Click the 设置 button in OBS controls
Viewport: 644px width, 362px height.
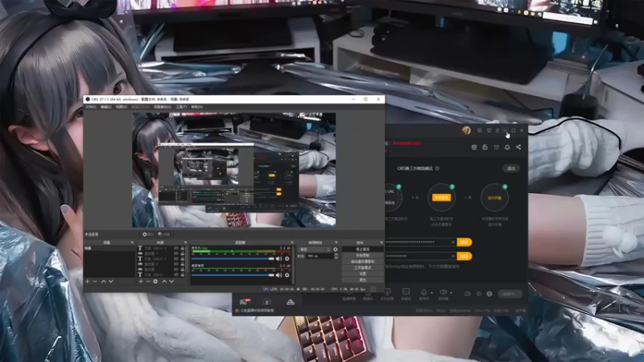[363, 274]
